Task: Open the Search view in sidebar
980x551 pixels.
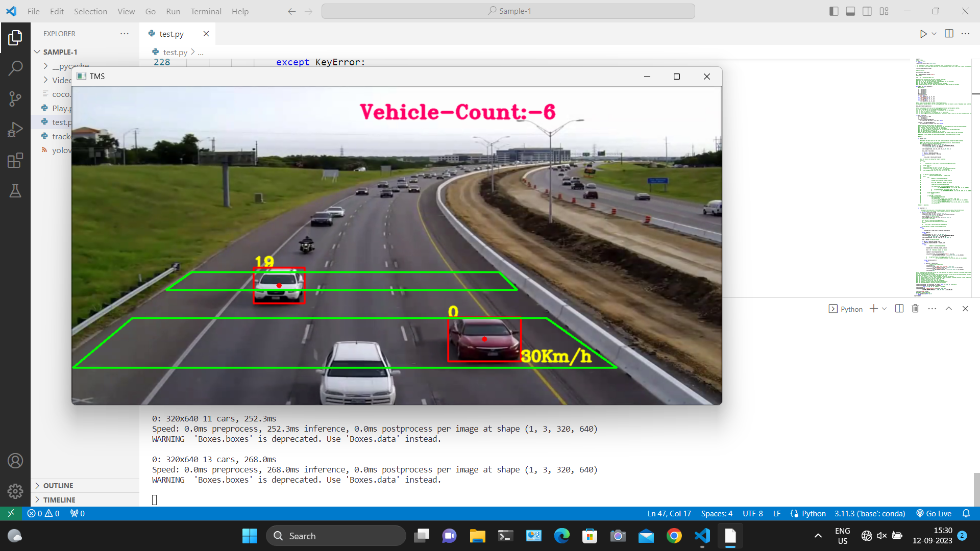Action: coord(15,67)
